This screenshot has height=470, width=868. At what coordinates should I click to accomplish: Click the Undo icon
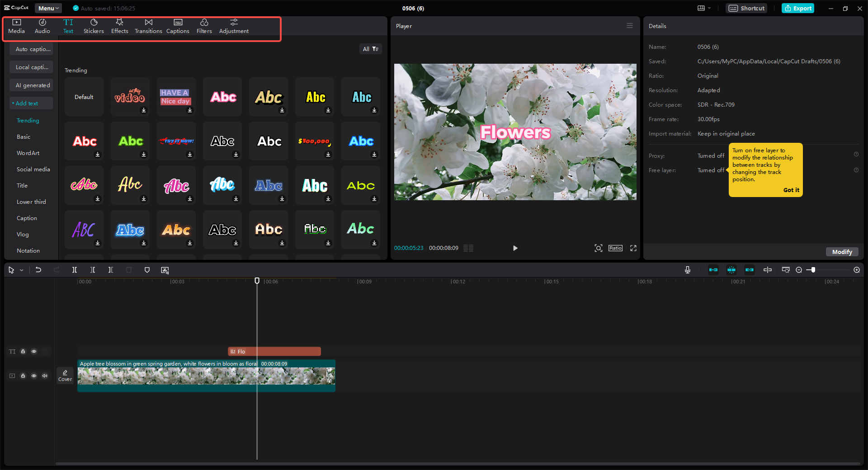point(38,270)
